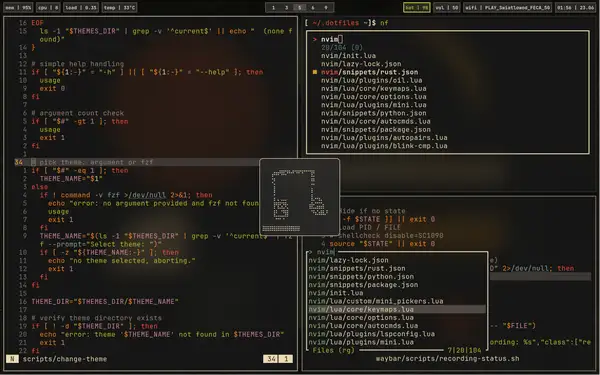
Task: Click the 'echo "no theme selected, aborting."' line
Action: coord(122,261)
